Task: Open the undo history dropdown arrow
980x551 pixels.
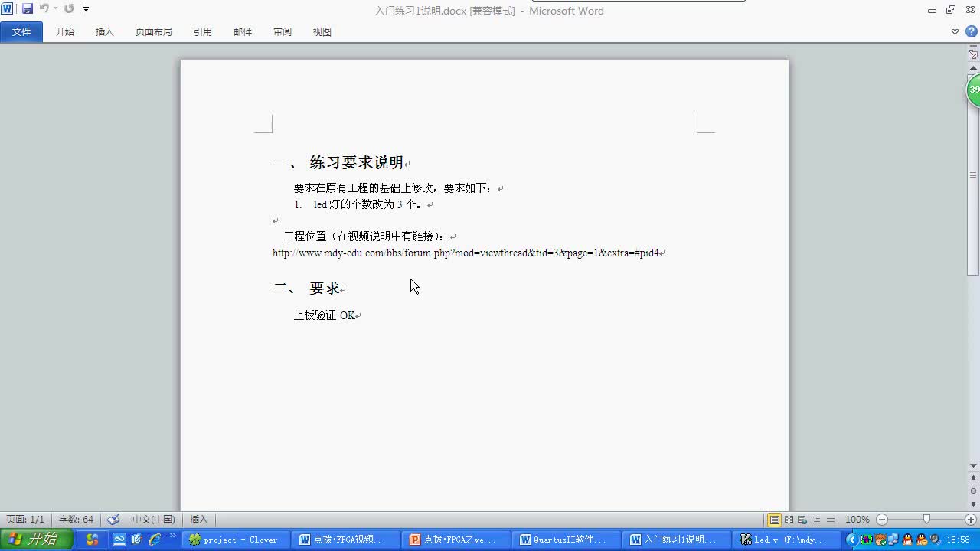Action: [55, 8]
